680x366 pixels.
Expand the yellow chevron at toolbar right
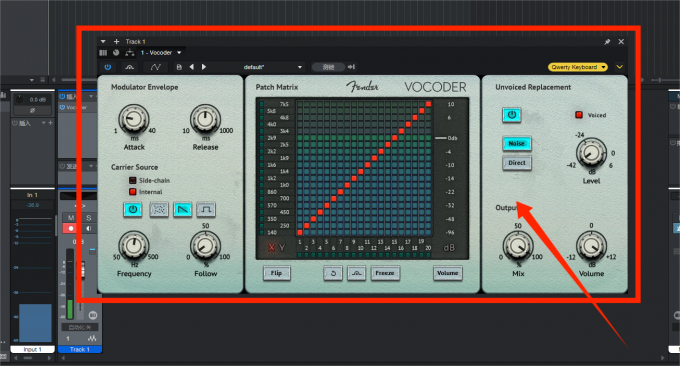tap(620, 67)
